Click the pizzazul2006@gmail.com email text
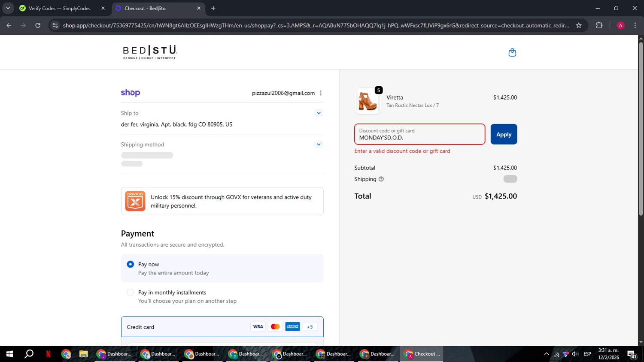This screenshot has height=362, width=644. click(283, 93)
